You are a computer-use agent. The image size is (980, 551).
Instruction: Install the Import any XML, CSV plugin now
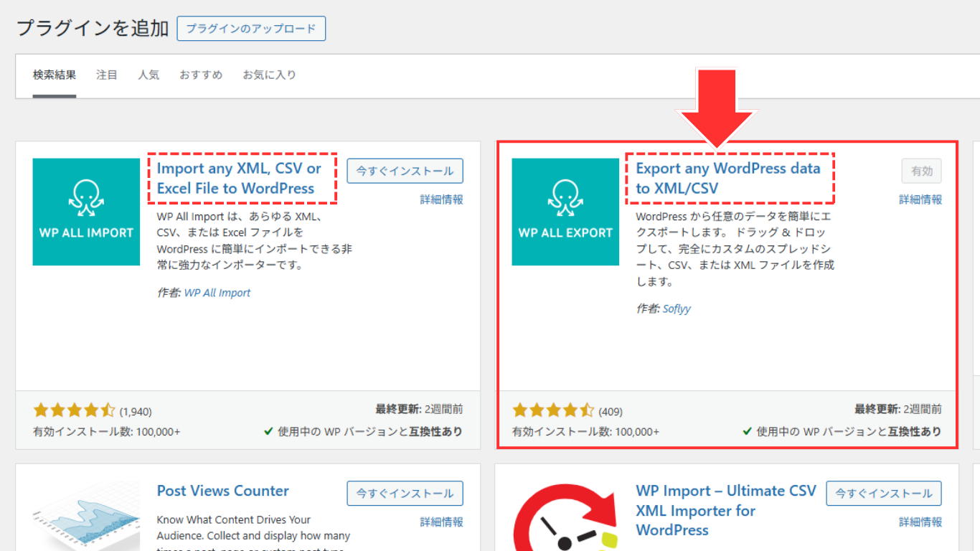pos(405,171)
